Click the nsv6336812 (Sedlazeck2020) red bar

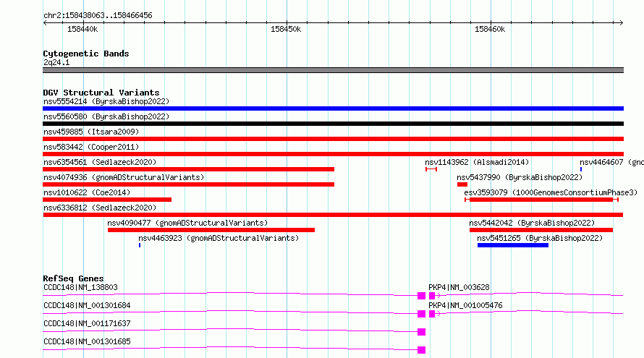pyautogui.click(x=333, y=215)
